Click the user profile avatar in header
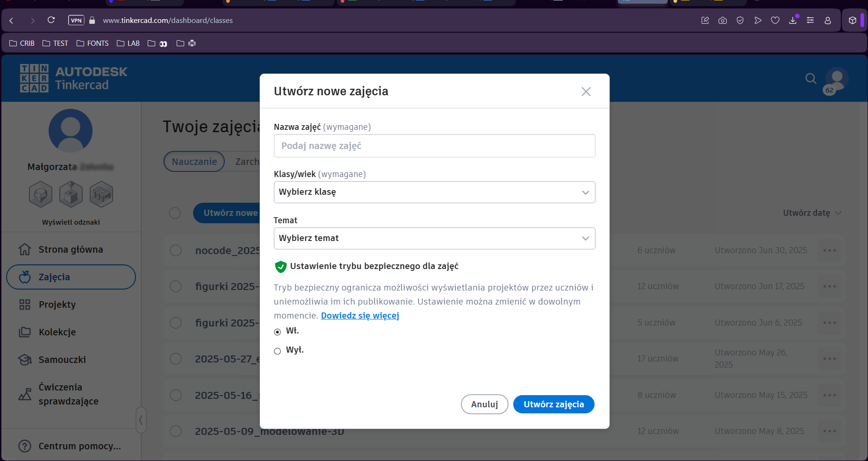Viewport: 868px width, 461px height. point(836,79)
